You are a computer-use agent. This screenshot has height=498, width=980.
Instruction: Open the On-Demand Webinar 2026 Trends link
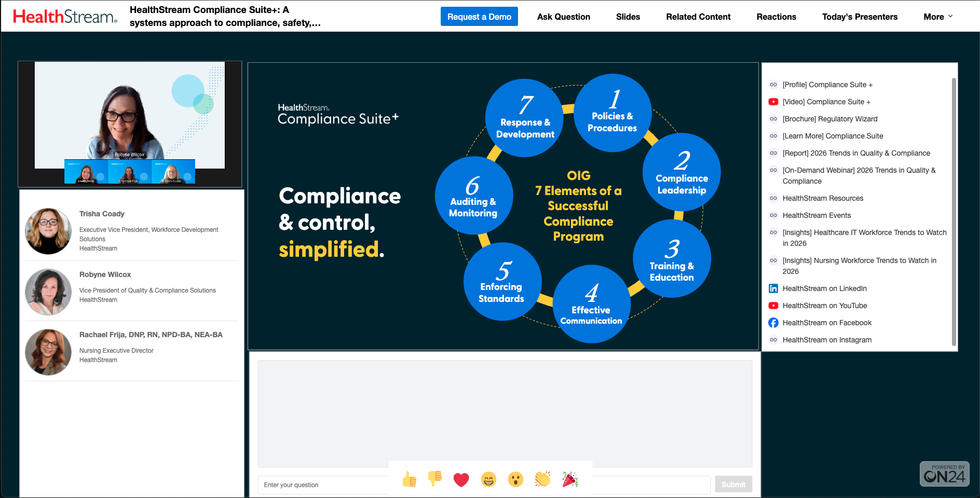point(859,175)
